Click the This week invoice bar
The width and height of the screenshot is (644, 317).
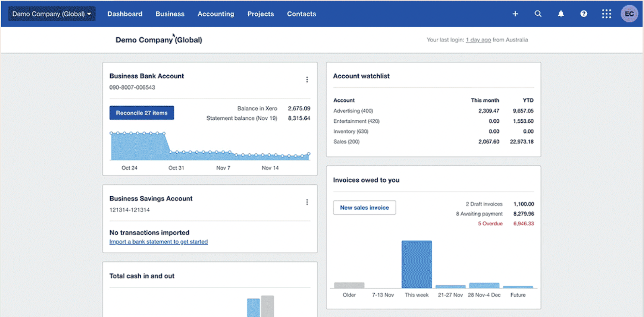pos(417,264)
